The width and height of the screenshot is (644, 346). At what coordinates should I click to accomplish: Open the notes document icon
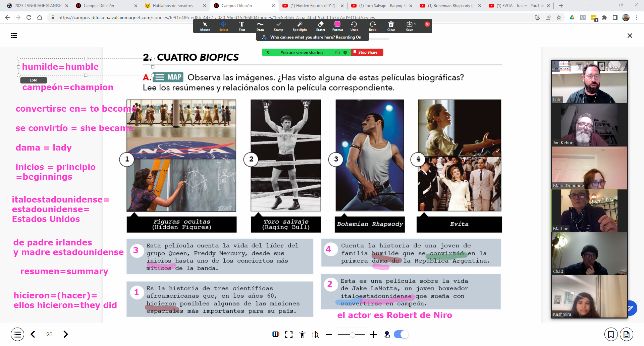point(626,334)
